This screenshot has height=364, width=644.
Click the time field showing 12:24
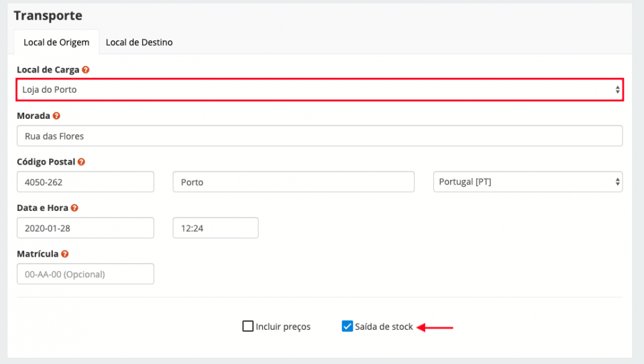point(215,228)
